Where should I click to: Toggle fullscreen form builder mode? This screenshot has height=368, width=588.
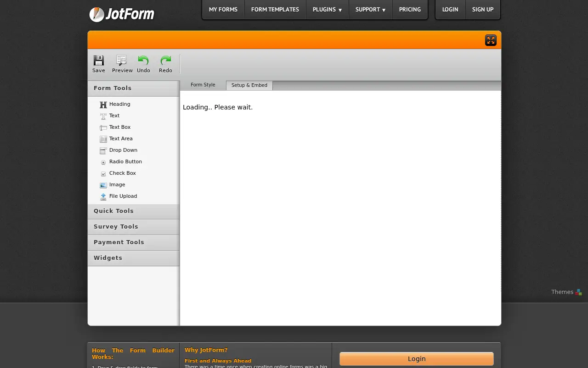(x=491, y=40)
